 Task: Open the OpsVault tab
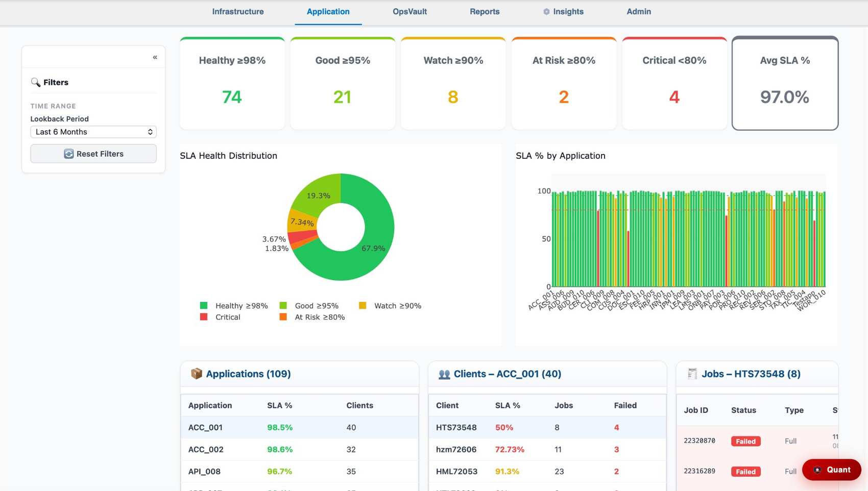point(409,11)
